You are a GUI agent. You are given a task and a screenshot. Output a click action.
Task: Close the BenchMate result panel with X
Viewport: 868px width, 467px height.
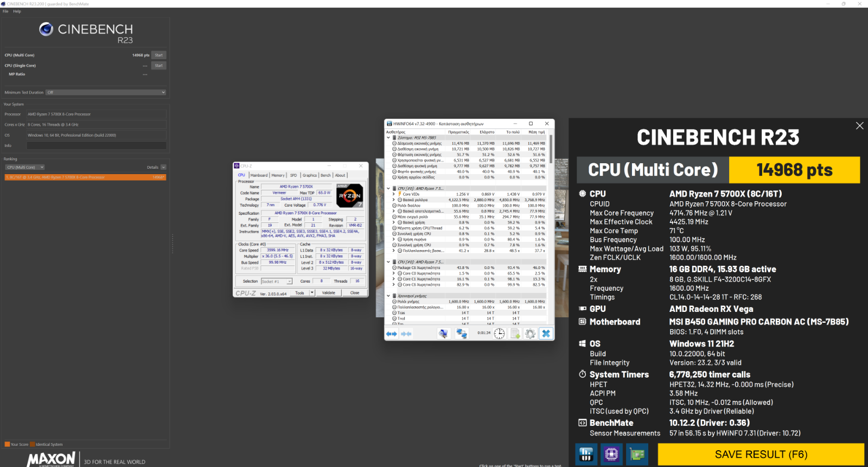[x=859, y=126]
